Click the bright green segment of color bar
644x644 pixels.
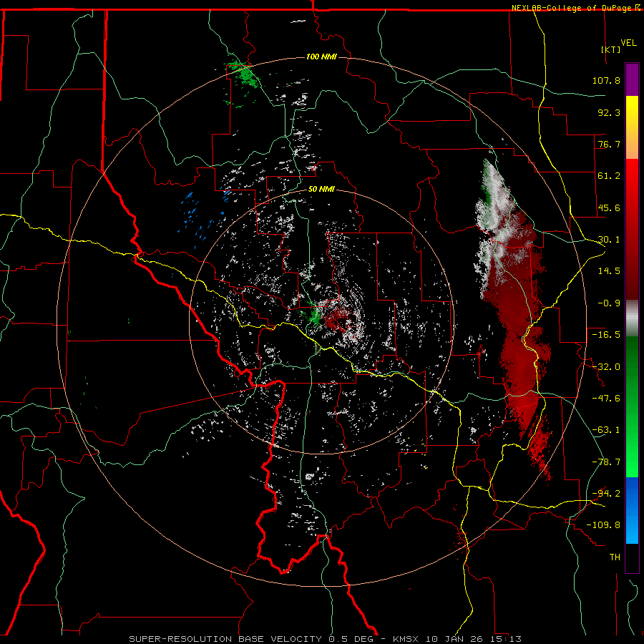632,406
